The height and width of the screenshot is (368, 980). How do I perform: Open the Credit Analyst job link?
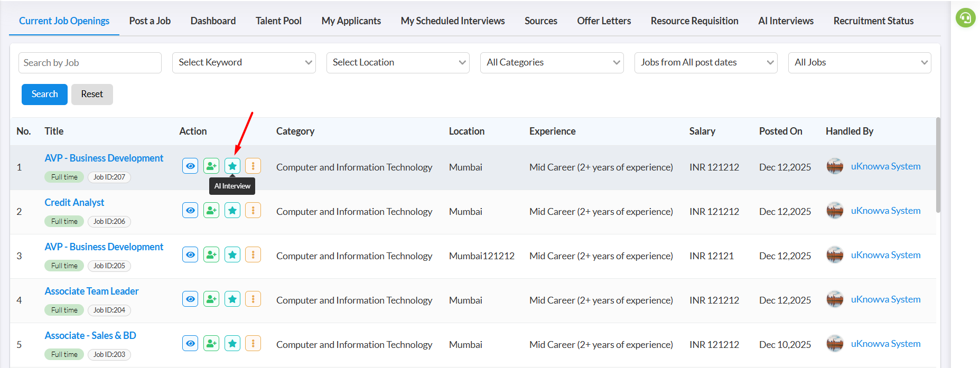[x=74, y=203]
